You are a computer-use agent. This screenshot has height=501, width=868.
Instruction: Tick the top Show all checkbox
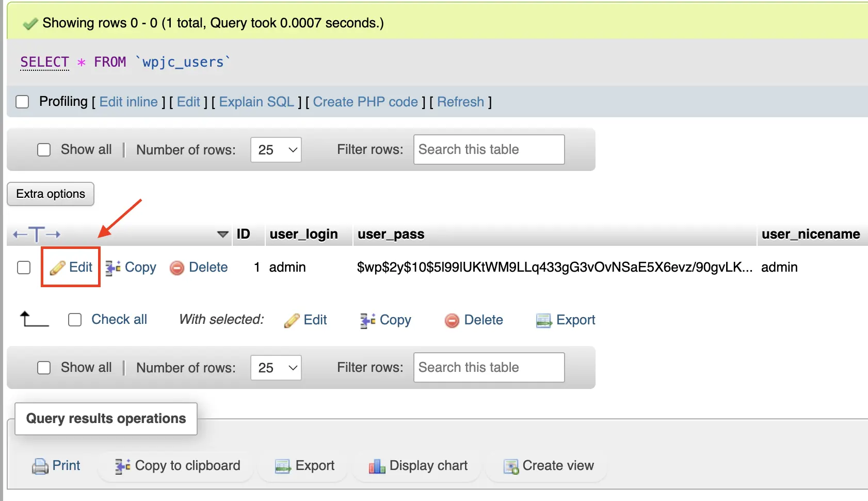click(44, 150)
